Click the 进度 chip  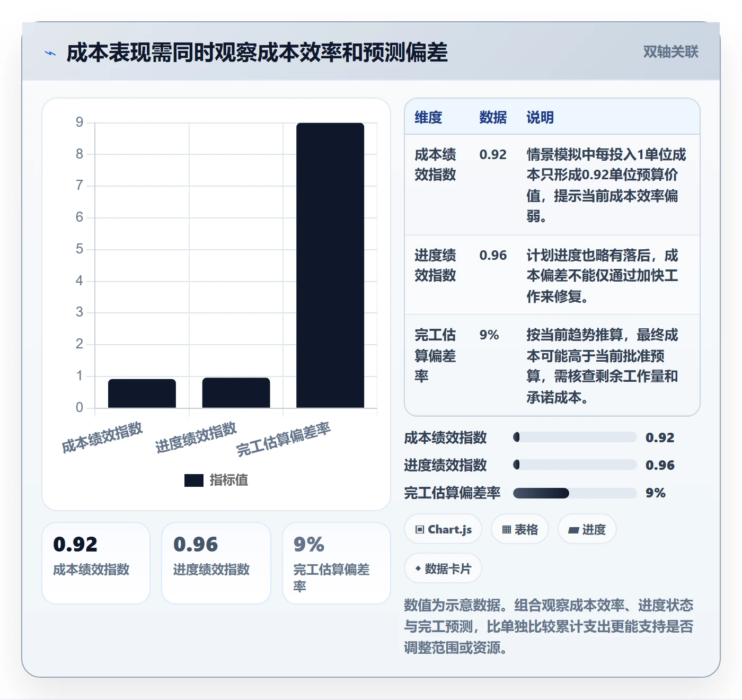pyautogui.click(x=587, y=529)
